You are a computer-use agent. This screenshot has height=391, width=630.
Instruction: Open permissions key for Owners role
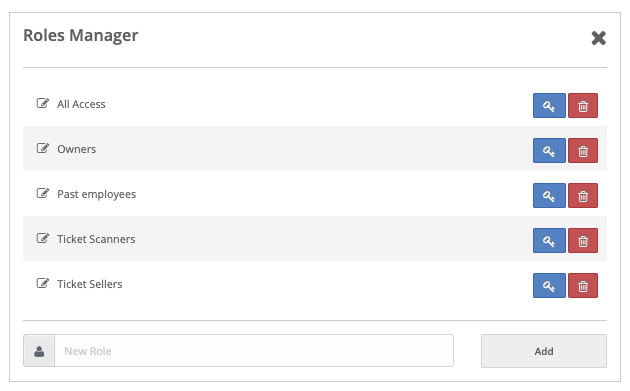point(549,151)
